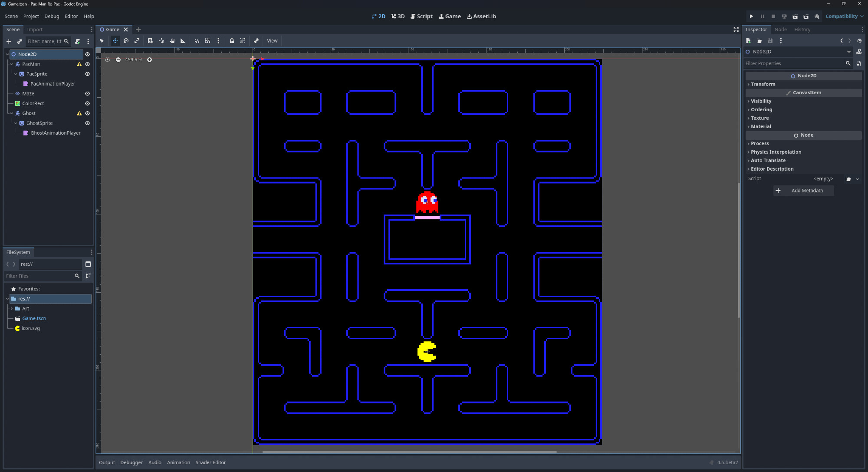
Task: Open the Project menu
Action: click(x=31, y=17)
